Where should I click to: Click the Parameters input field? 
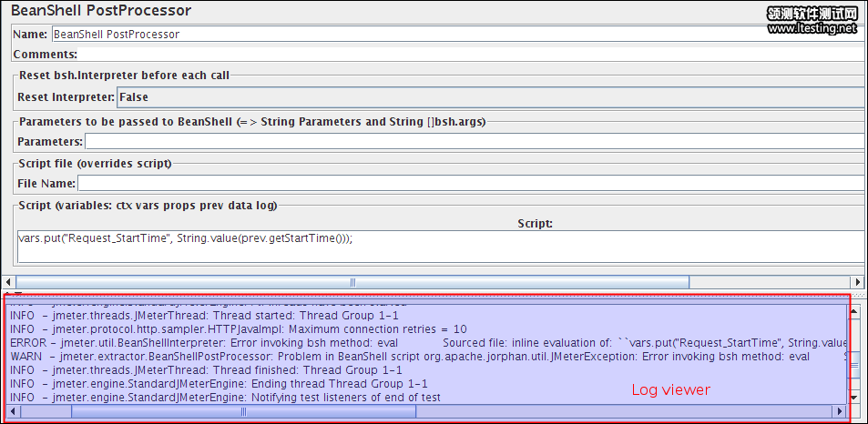point(474,141)
